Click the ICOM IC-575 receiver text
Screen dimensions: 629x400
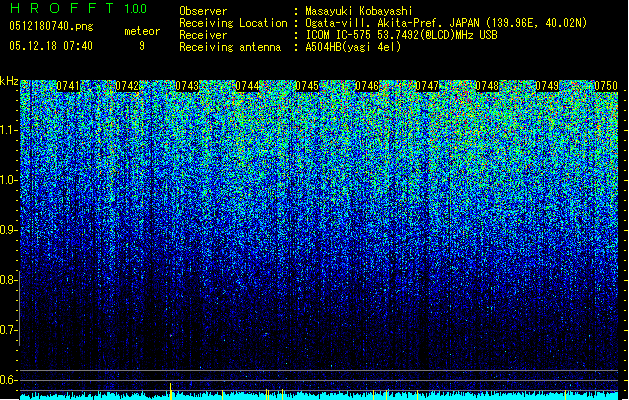point(401,35)
